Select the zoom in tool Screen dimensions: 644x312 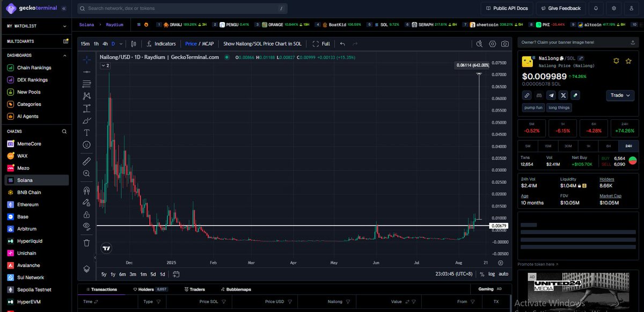pos(86,173)
